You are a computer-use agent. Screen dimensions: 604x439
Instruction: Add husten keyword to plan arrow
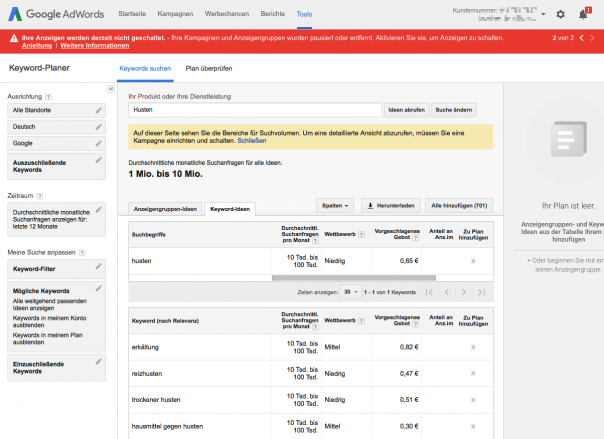[473, 261]
